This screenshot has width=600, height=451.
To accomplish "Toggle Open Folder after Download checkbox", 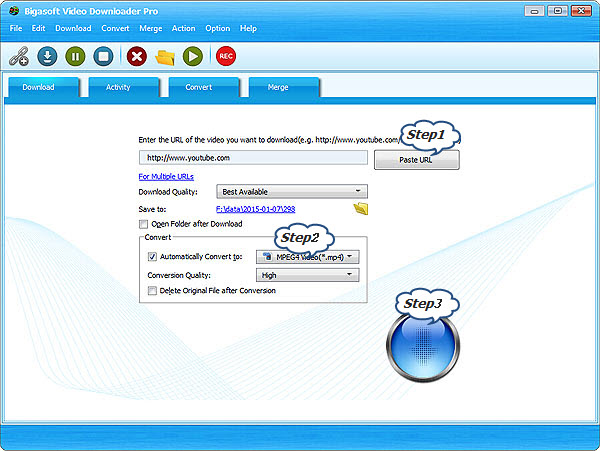I will (x=143, y=224).
